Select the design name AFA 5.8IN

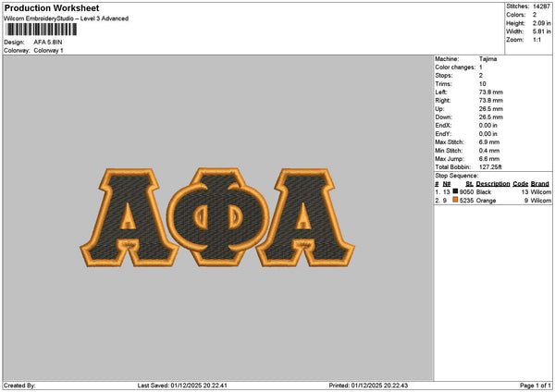click(x=48, y=43)
